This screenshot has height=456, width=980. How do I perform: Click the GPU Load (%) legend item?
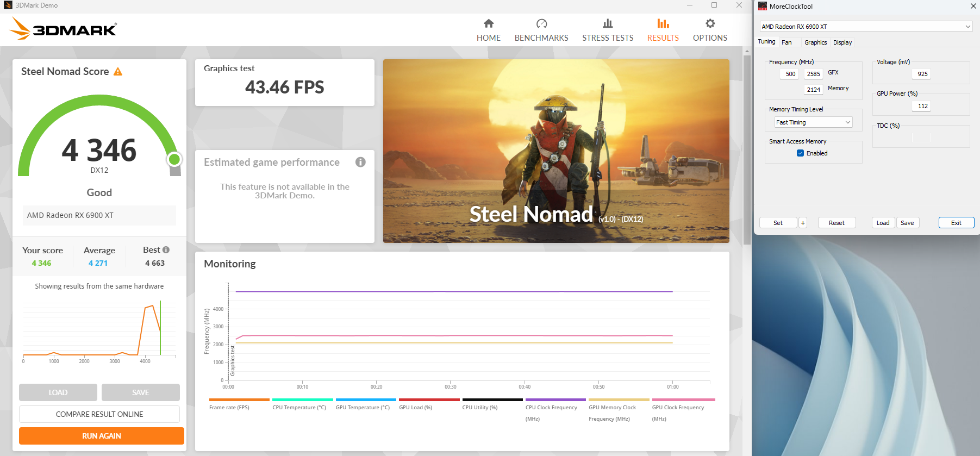(429, 404)
